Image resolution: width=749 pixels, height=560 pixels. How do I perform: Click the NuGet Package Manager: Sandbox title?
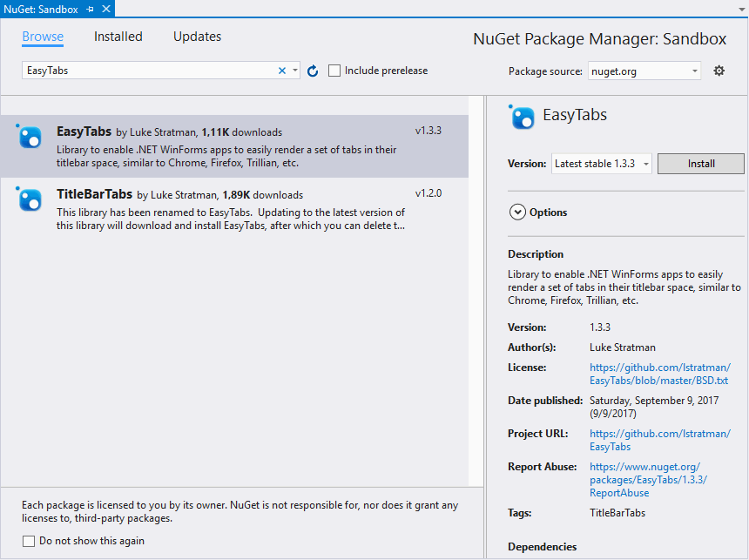tap(599, 38)
